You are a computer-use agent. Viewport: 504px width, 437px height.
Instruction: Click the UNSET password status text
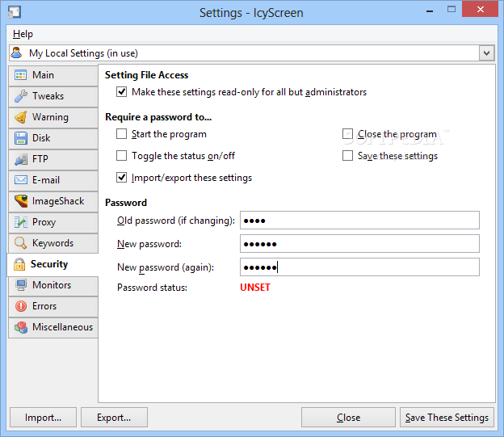coord(255,287)
